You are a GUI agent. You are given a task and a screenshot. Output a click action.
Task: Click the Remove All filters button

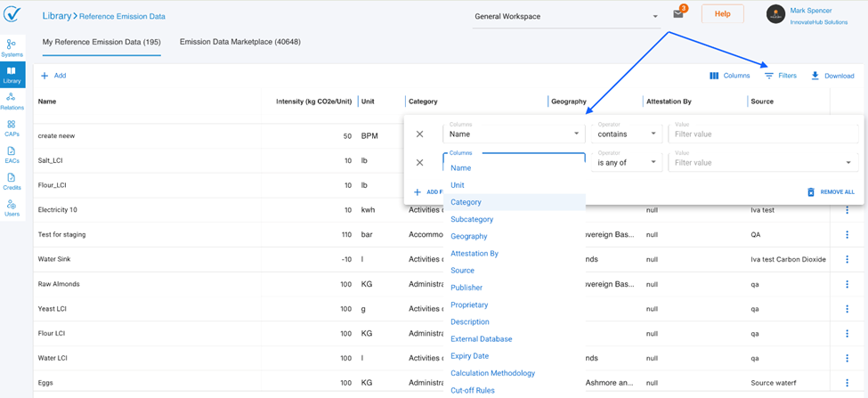pyautogui.click(x=831, y=192)
